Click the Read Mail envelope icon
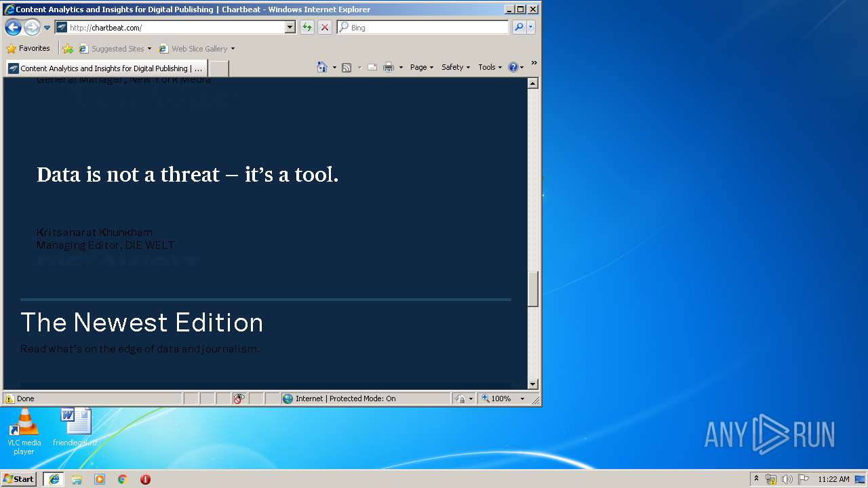Image resolution: width=868 pixels, height=488 pixels. tap(372, 67)
